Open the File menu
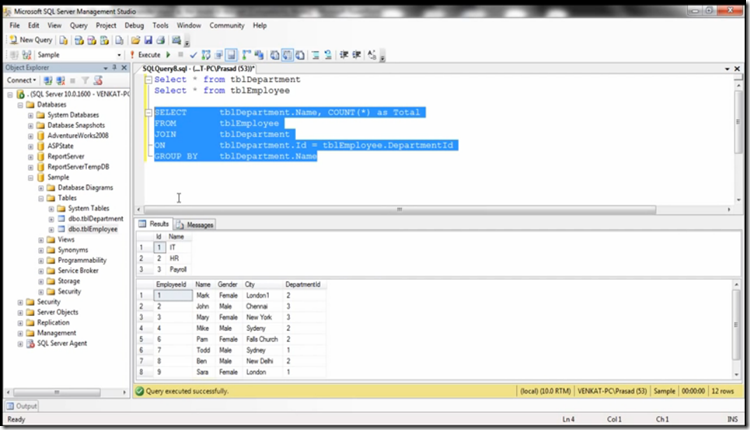750x430 pixels. (15, 25)
